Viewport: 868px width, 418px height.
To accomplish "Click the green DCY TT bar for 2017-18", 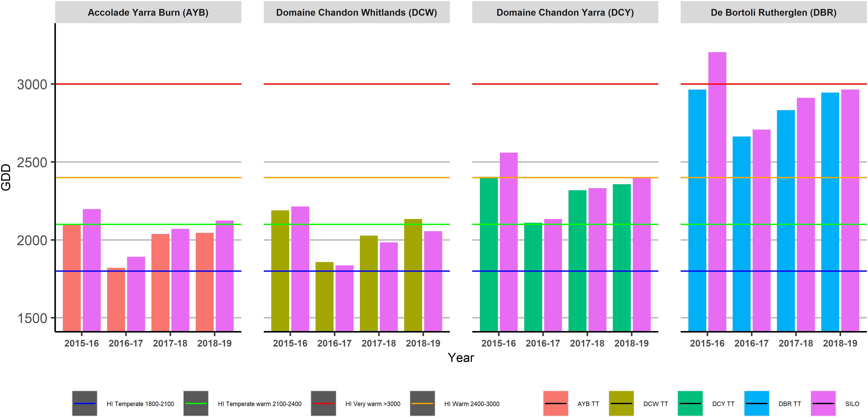I will click(x=577, y=261).
